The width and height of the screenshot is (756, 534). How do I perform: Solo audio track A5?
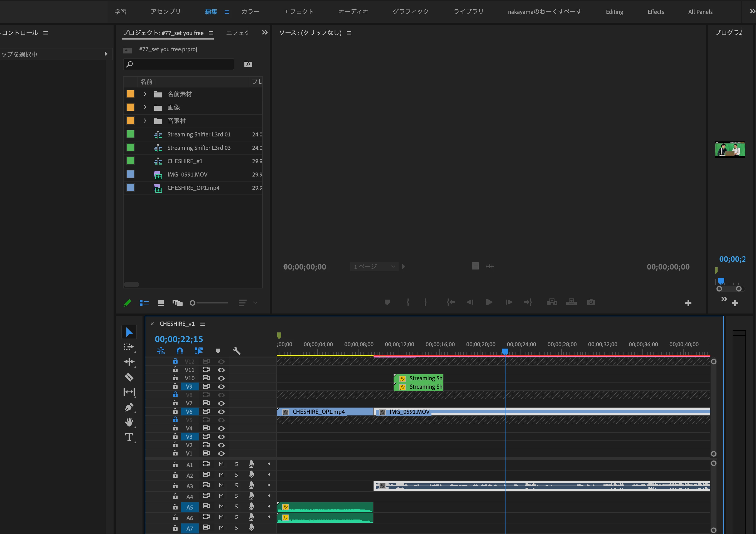coord(236,506)
